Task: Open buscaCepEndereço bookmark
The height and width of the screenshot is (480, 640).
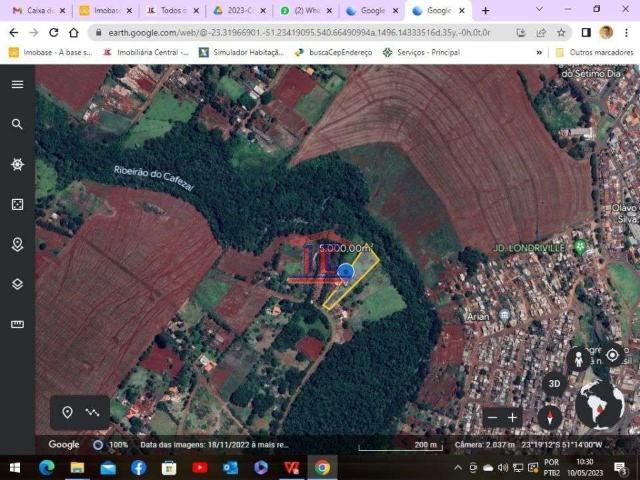Action: pos(333,52)
